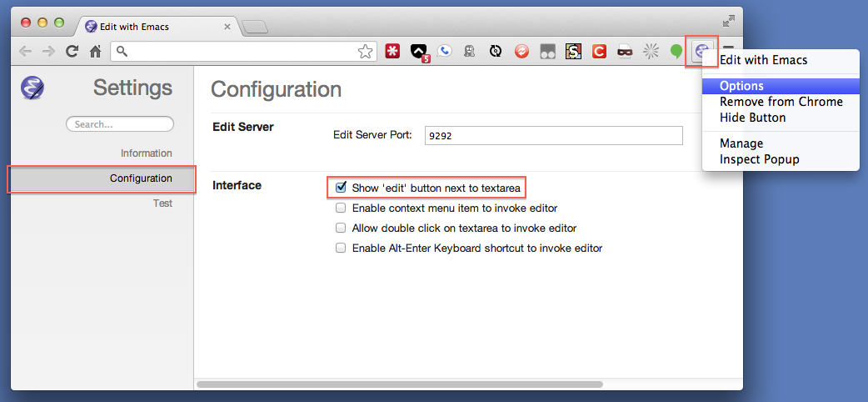Image resolution: width=868 pixels, height=402 pixels.
Task: Reload the page with the refresh icon
Action: click(x=72, y=52)
